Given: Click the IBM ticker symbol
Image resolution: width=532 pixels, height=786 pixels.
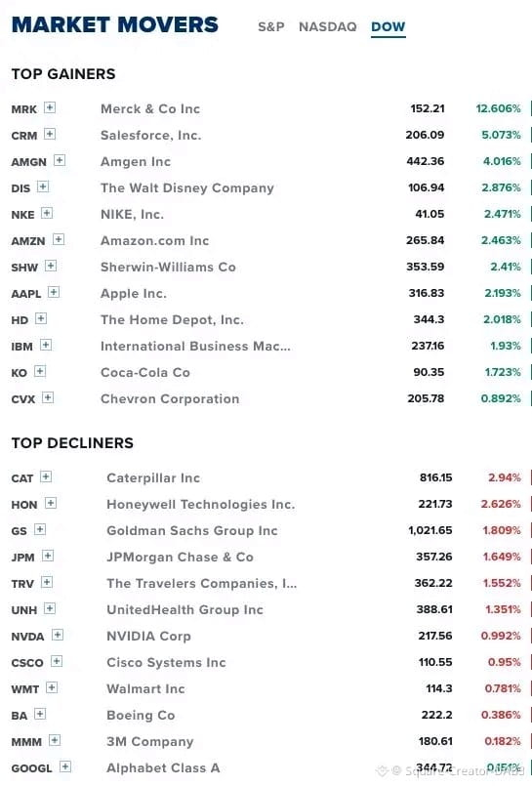Looking at the screenshot, I should (x=22, y=347).
